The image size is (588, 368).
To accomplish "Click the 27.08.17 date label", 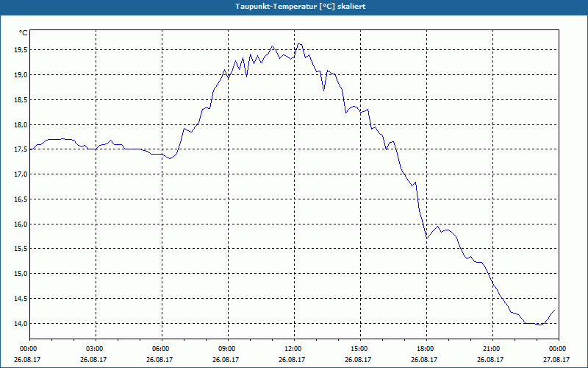I will (x=556, y=359).
